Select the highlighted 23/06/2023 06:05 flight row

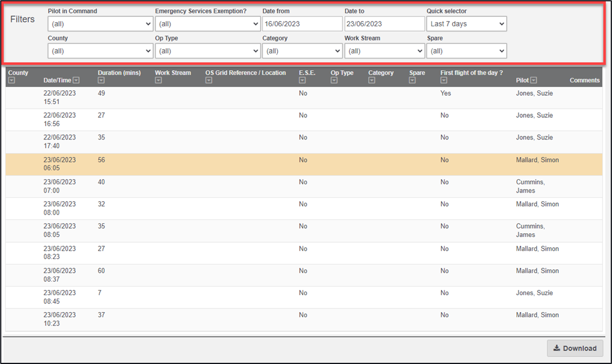[x=304, y=164]
